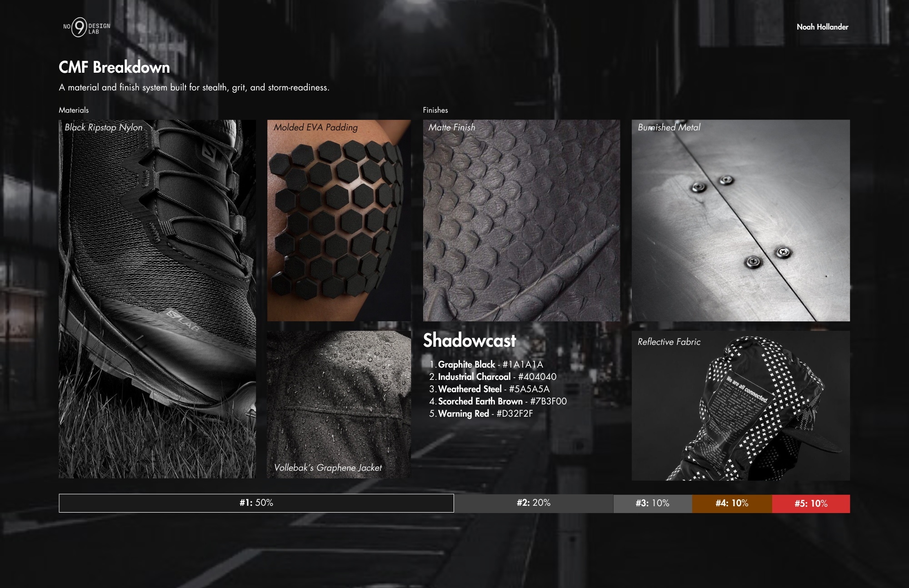Select the Vollebak's Graphene Jacket image
This screenshot has width=909, height=588.
pyautogui.click(x=339, y=404)
